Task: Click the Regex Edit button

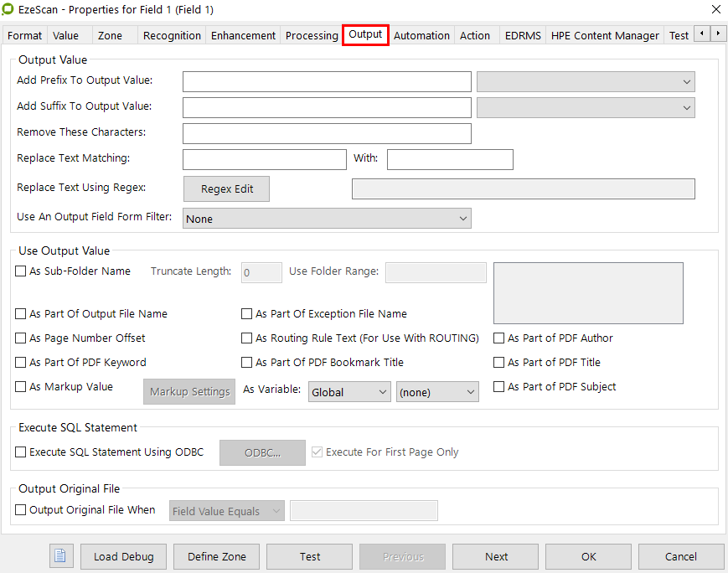Action: coord(226,189)
